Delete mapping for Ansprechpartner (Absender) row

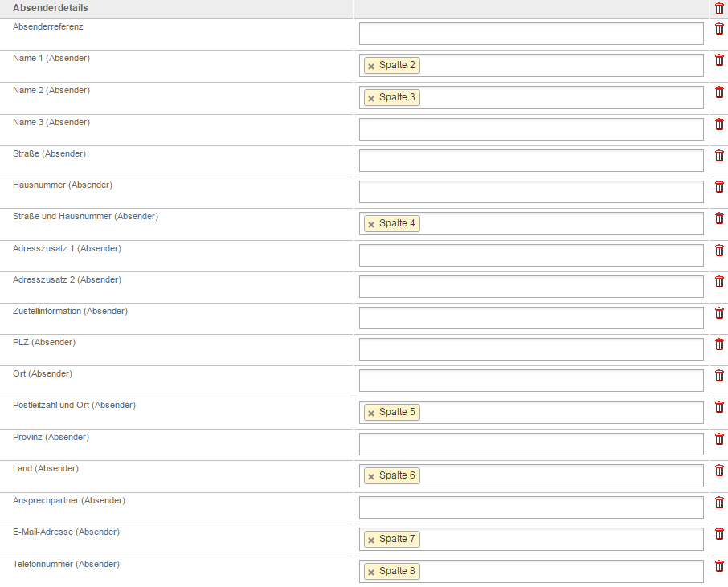(x=719, y=502)
